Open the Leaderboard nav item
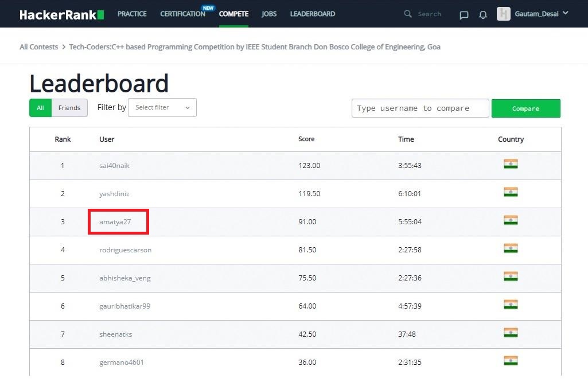 coord(313,14)
